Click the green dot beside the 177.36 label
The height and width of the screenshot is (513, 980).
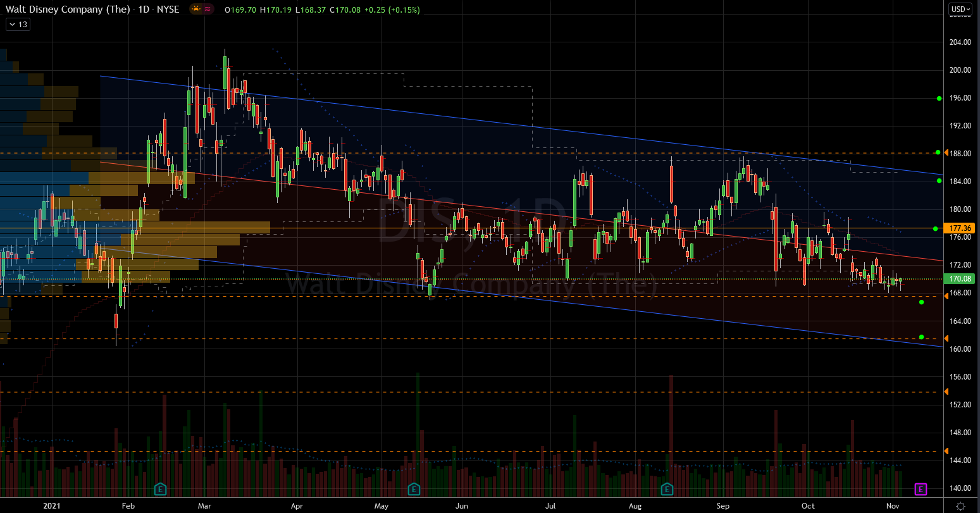935,228
